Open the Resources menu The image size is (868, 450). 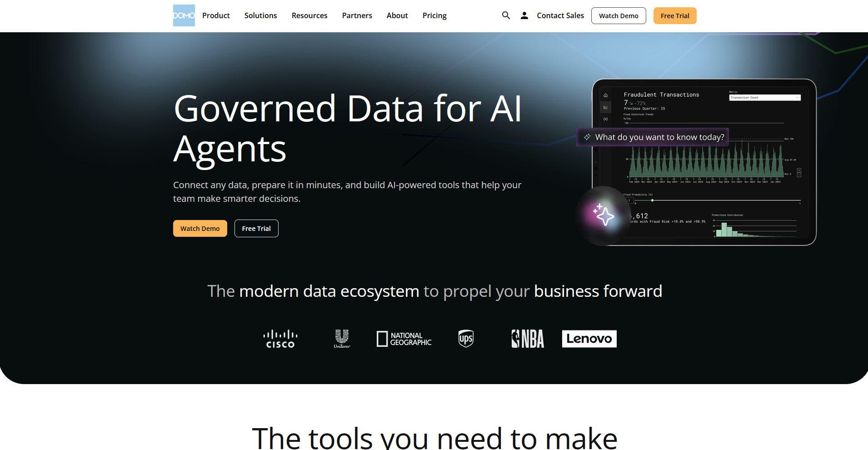[309, 15]
